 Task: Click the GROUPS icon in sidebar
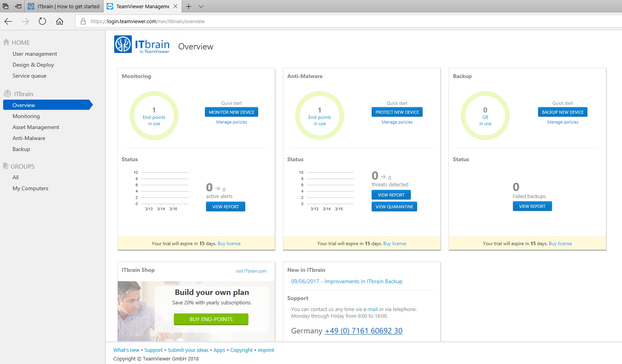pyautogui.click(x=5, y=166)
